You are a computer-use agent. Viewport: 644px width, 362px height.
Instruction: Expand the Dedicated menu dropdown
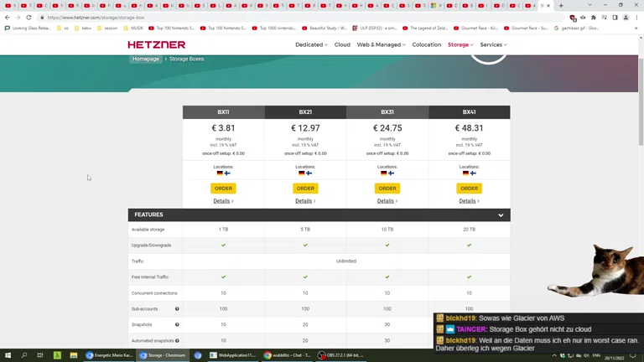coord(311,44)
